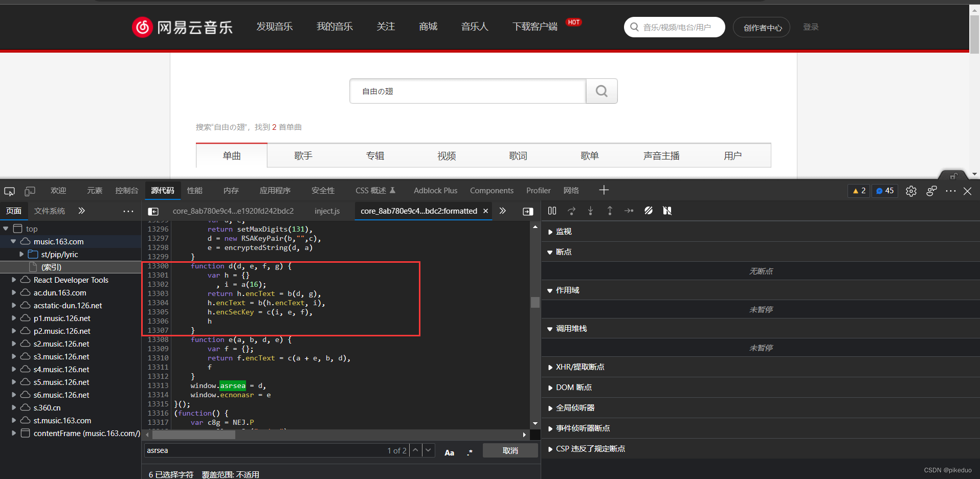Open the inject.js source tab

click(327, 211)
